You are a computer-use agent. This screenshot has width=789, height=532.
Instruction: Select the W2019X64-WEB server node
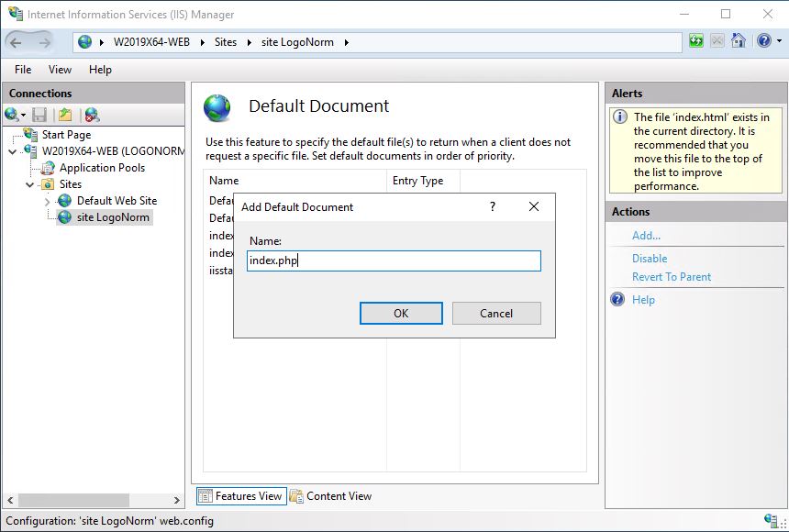113,151
